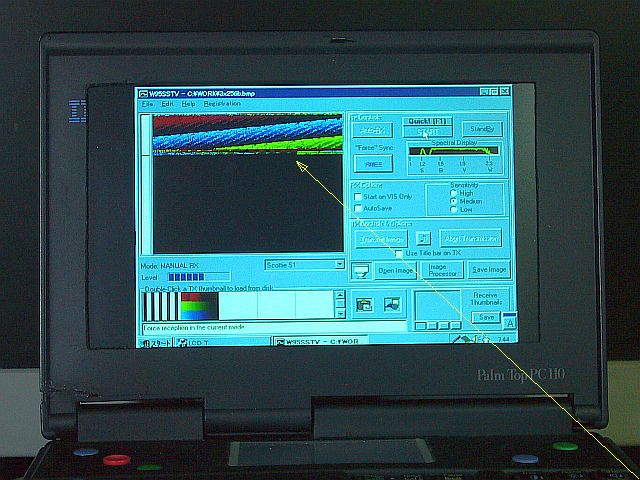Select High sensitivity radio button

(x=453, y=193)
